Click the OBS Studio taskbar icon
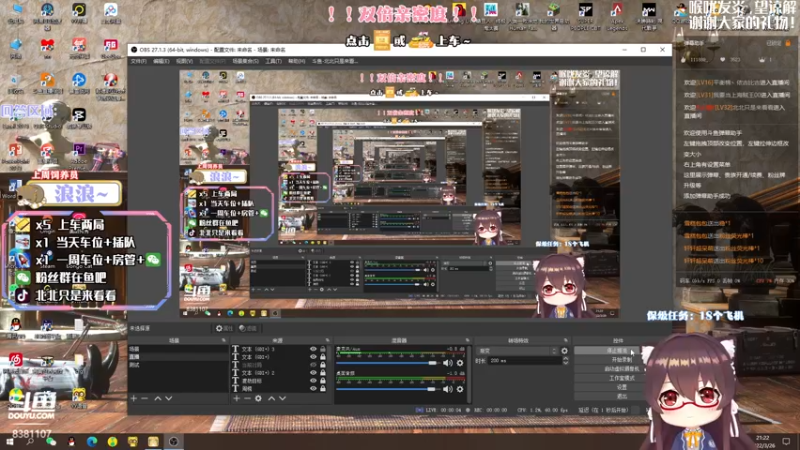The image size is (800, 450). tap(173, 442)
